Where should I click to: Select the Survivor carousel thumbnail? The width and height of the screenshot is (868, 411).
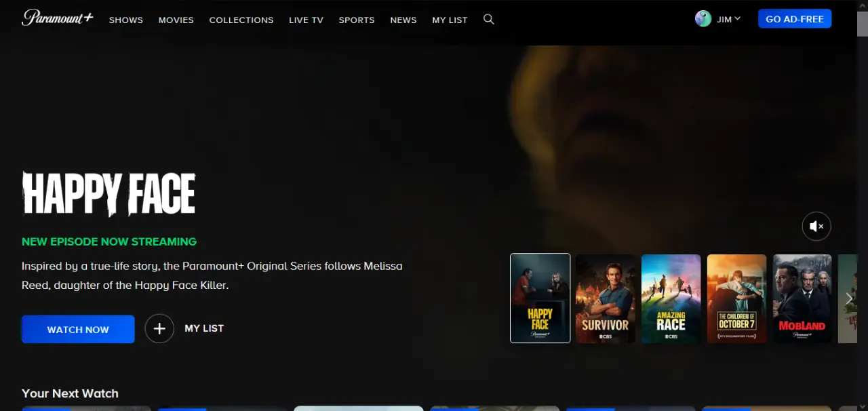tap(606, 298)
